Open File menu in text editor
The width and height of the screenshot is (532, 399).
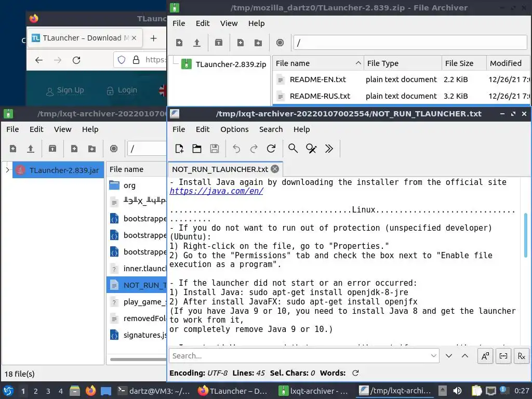pos(179,129)
